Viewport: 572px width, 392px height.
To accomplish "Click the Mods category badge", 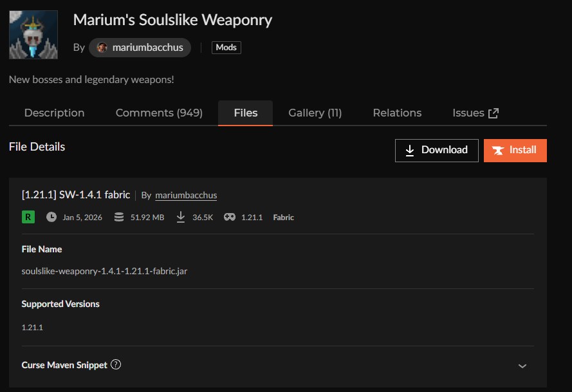I will coord(226,47).
